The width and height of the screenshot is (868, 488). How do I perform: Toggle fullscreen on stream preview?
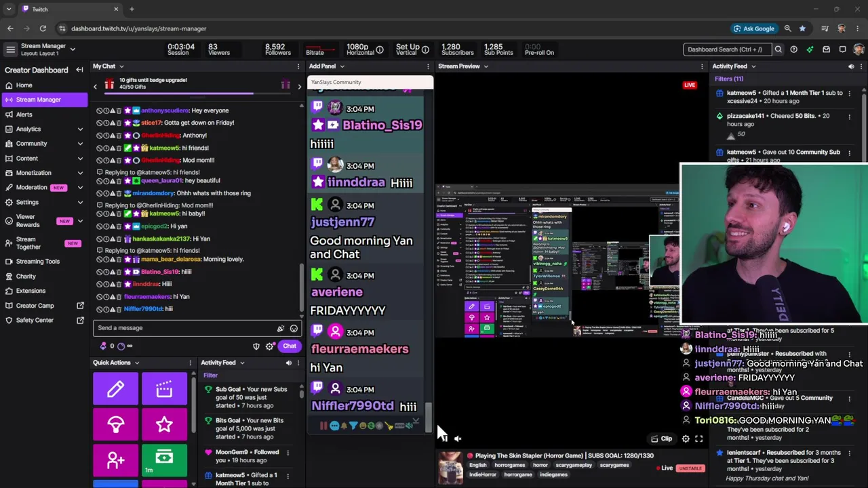click(699, 439)
